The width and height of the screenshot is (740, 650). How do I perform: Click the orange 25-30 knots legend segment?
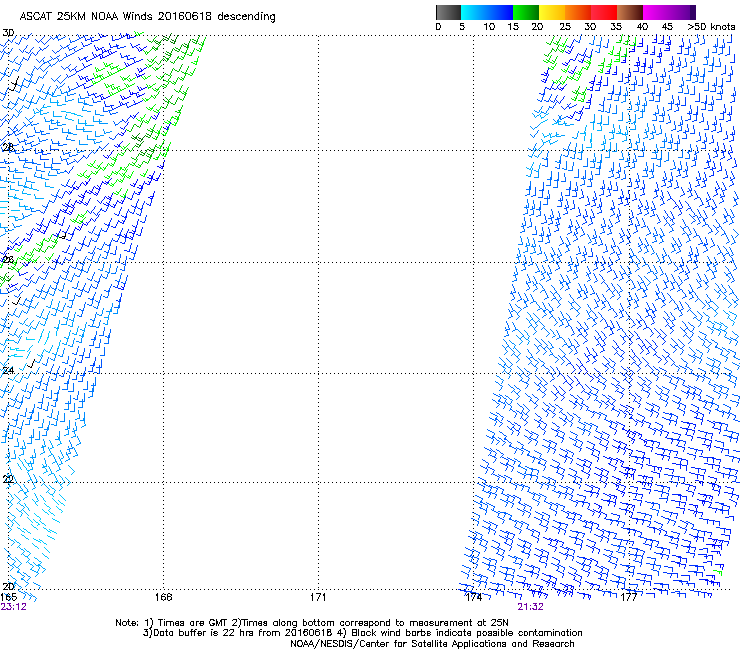(x=578, y=12)
